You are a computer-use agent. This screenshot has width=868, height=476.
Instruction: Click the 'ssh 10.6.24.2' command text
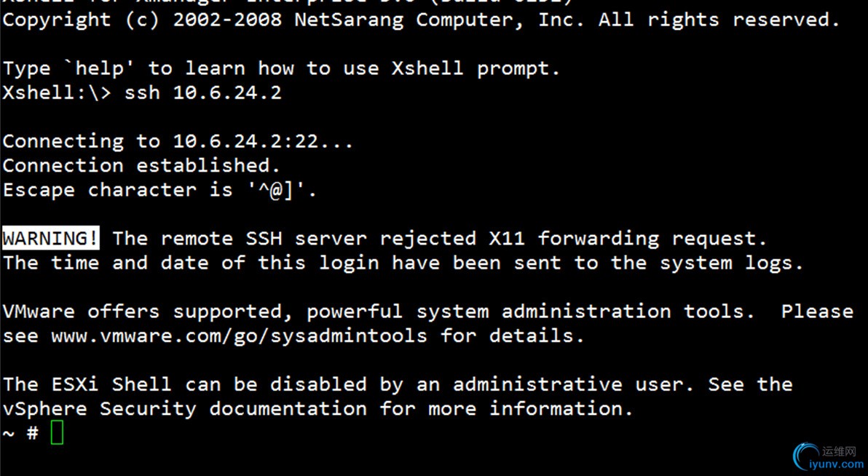tap(203, 92)
